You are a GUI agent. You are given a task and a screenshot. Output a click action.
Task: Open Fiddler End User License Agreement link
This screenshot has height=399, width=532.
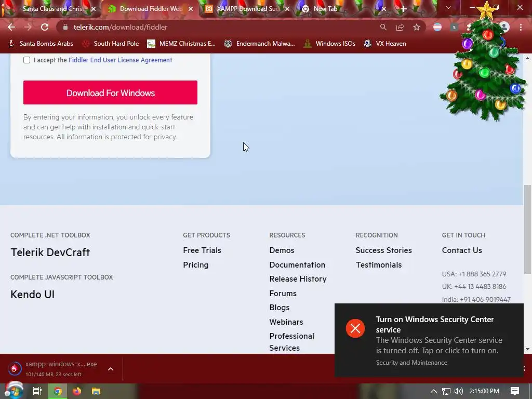pos(120,60)
